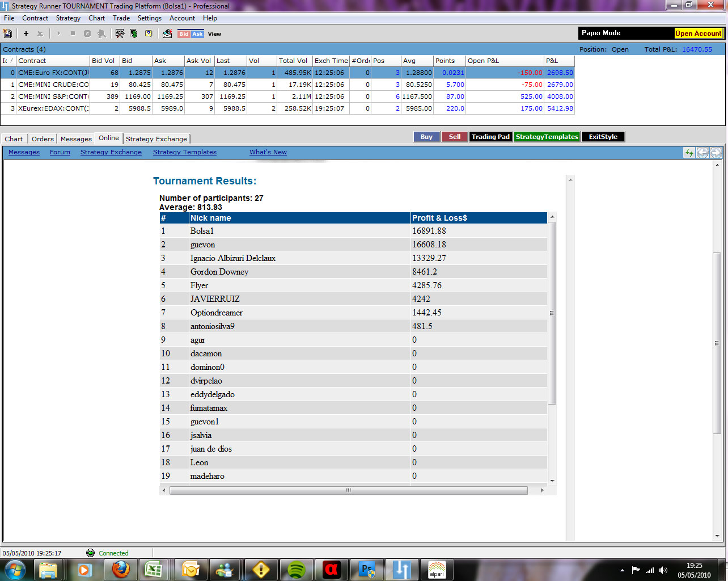Open the alpari app in the taskbar
This screenshot has height=581, width=728.
(437, 569)
